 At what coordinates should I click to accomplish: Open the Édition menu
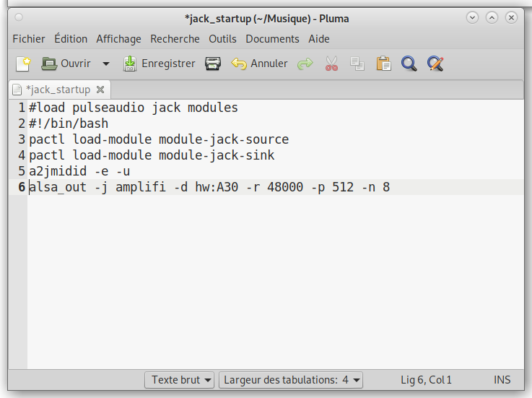point(71,39)
